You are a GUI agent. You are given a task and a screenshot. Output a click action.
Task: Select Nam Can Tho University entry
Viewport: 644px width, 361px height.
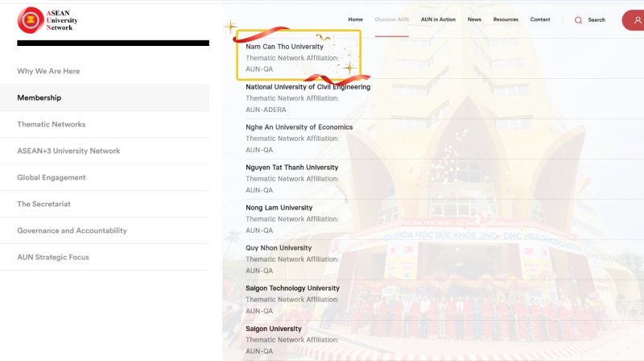[x=284, y=47]
